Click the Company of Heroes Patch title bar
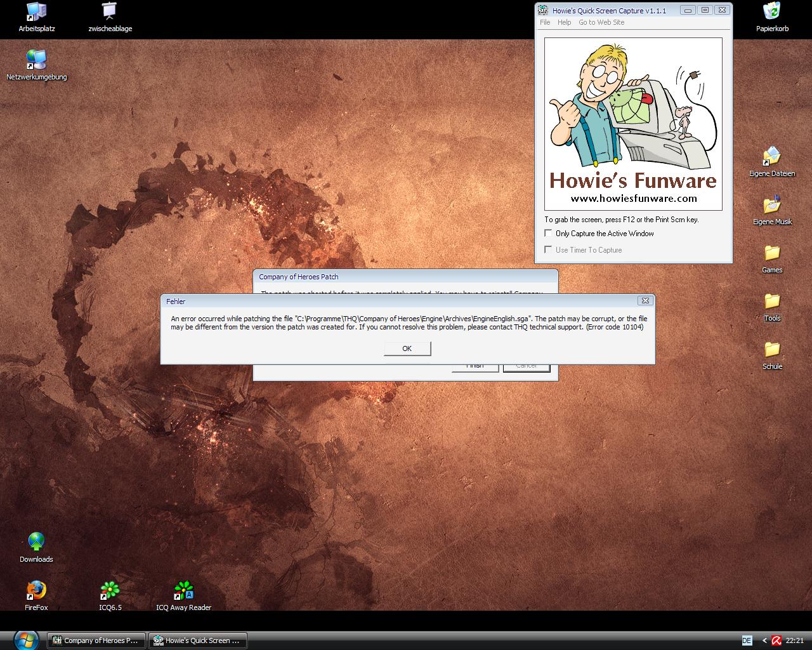The width and height of the screenshot is (812, 650). [x=405, y=277]
